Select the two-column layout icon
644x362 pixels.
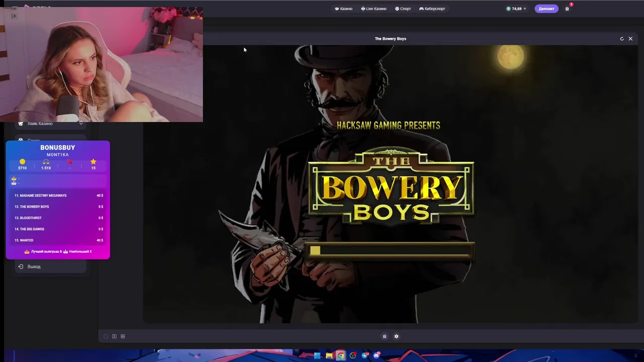[114, 336]
